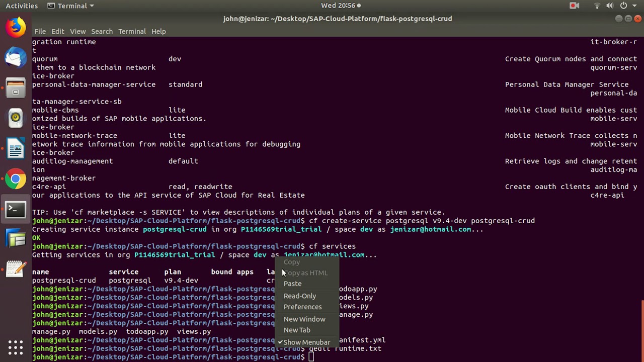Open the volume icon in top bar
This screenshot has width=644, height=362.
click(610, 6)
